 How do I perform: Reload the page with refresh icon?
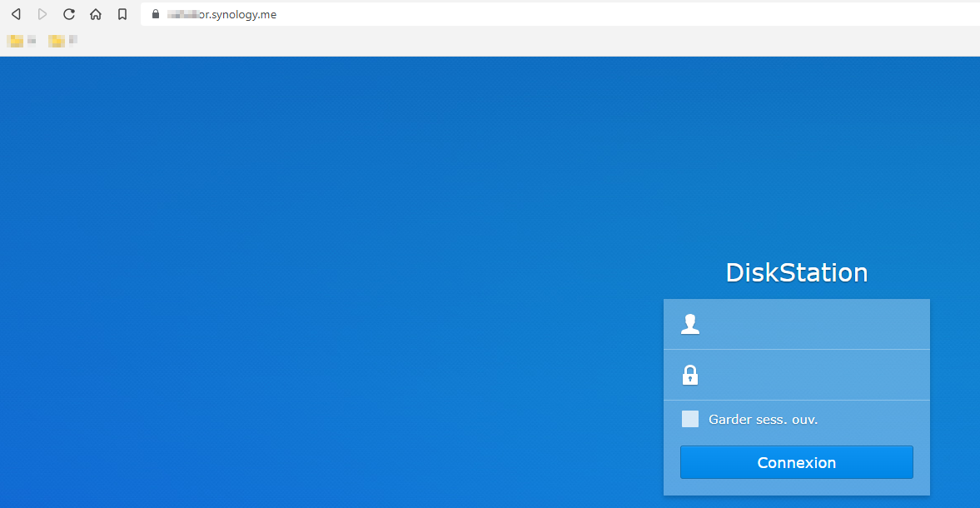point(69,14)
